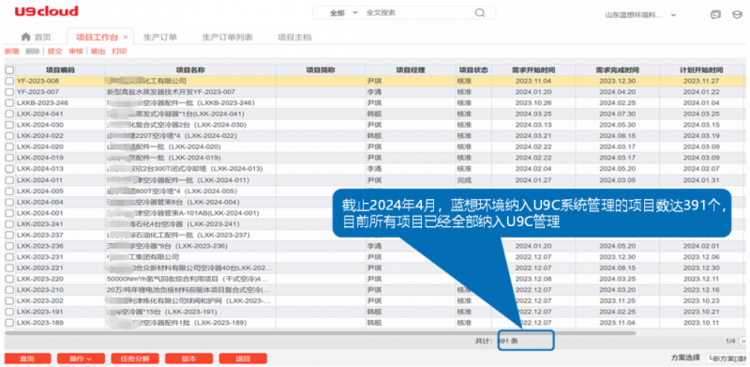Click the 项目简称 column header

320,70
